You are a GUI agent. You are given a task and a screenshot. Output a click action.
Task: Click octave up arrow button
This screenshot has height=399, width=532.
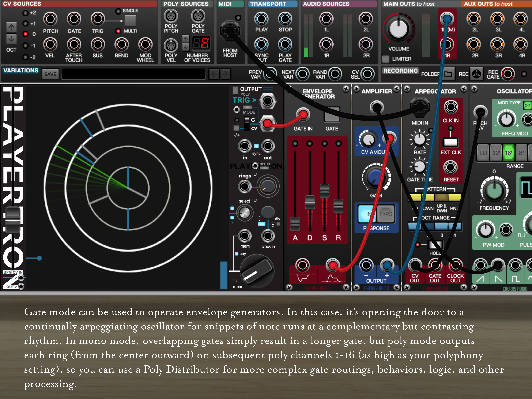pos(11,27)
